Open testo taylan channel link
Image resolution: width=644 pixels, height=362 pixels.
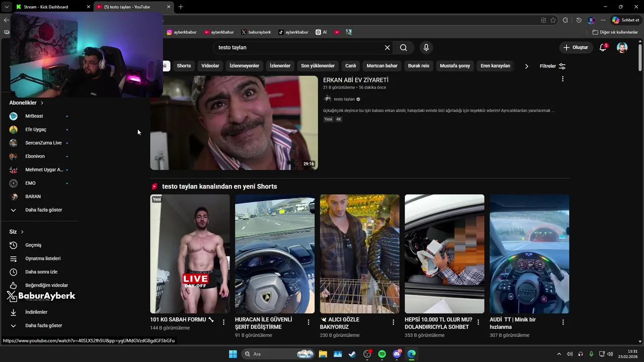[344, 99]
